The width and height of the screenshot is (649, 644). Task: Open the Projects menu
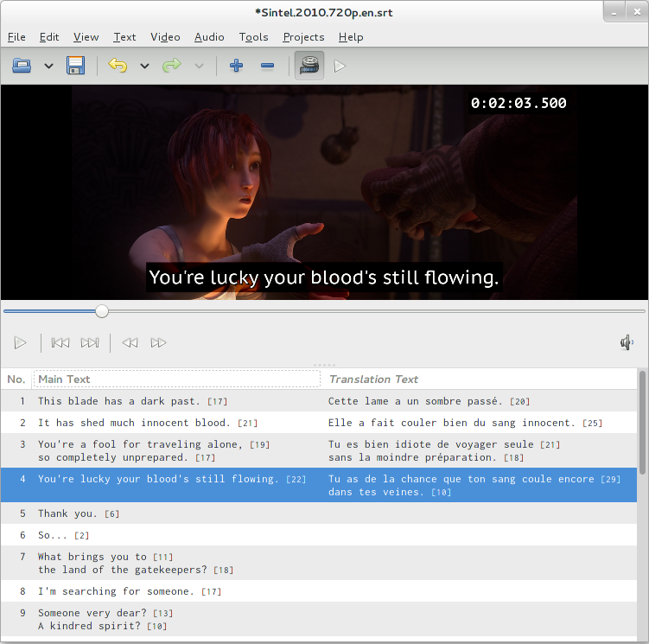tap(303, 37)
